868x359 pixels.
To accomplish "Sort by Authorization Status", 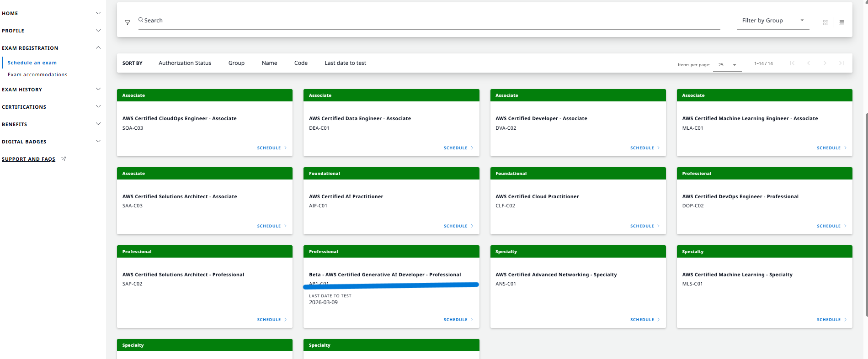I will tap(185, 63).
